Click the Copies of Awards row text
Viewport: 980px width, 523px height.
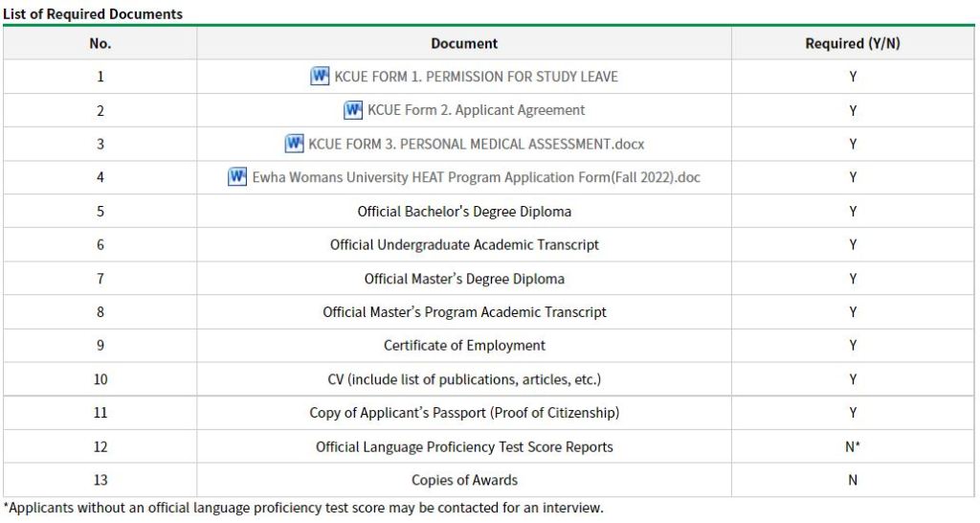pos(464,480)
